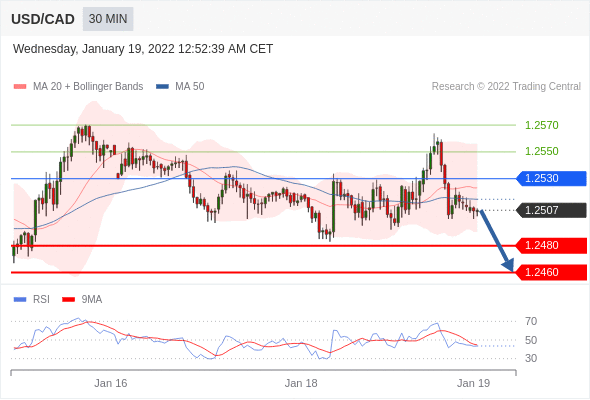Toggle the MA 50 legend entry
590x400 pixels.
tap(180, 87)
